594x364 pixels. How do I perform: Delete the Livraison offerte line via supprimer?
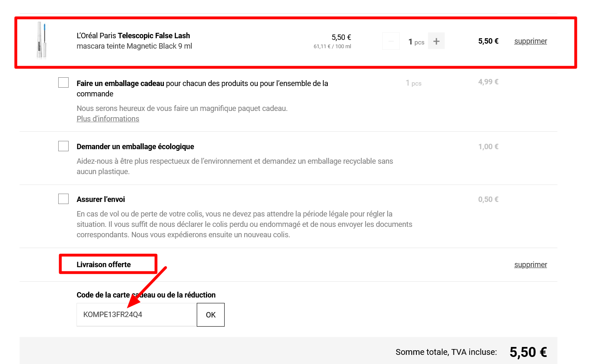(530, 265)
